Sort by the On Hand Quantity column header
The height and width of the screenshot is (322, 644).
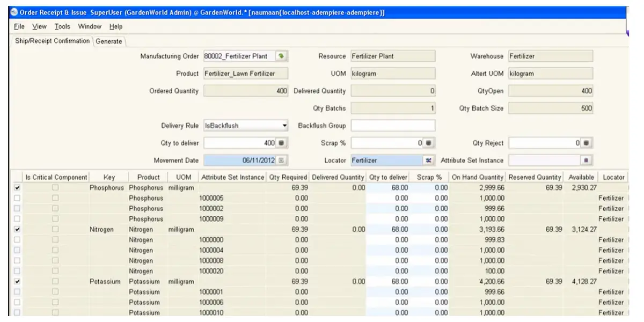[478, 177]
